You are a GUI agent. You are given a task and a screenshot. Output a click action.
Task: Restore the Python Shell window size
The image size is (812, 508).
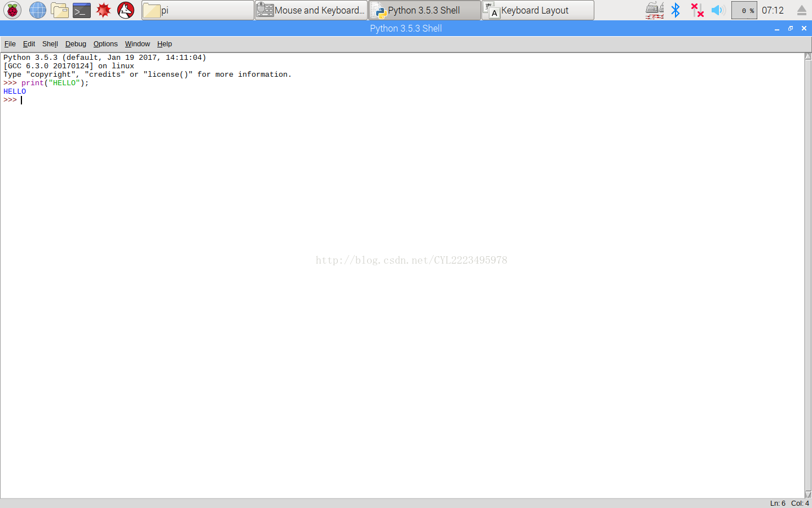pyautogui.click(x=791, y=28)
